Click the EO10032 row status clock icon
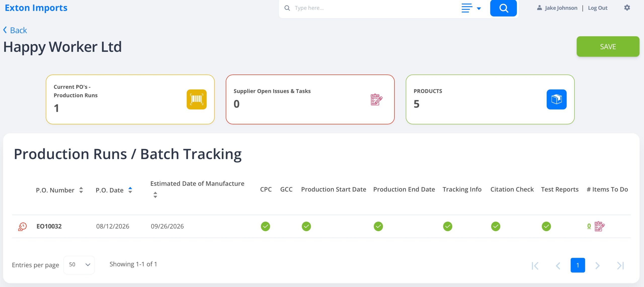 [22, 226]
